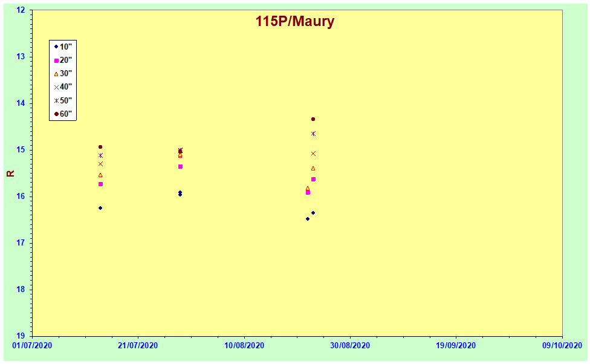
Task: Click the chart title 115P/Maury
Action: 294,21
